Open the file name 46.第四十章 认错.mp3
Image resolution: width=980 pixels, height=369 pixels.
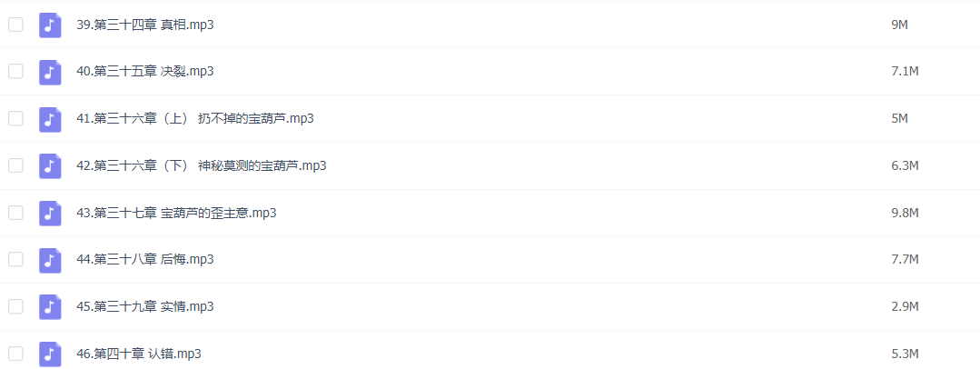coord(139,354)
